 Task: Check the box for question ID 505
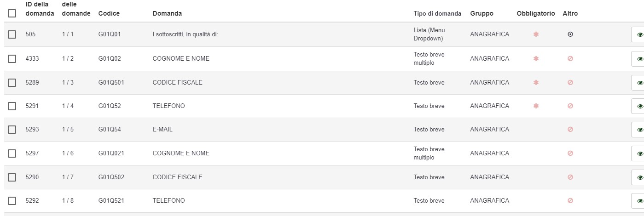(12, 34)
